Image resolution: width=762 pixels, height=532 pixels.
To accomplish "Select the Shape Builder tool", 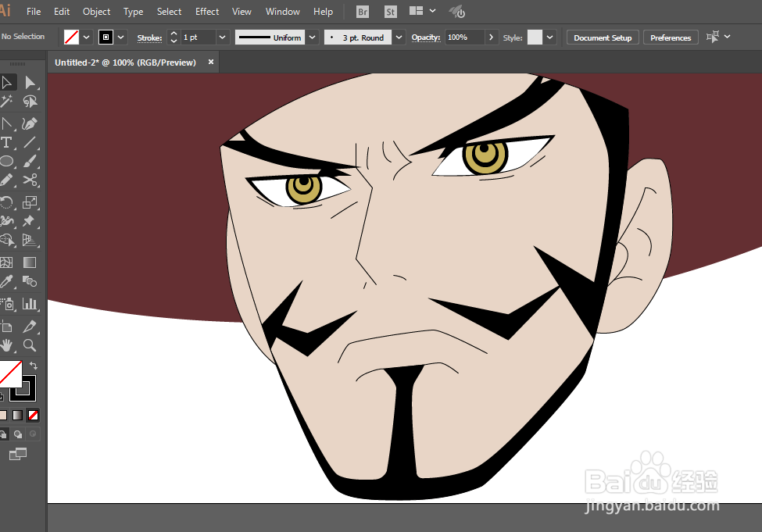I will [x=7, y=240].
